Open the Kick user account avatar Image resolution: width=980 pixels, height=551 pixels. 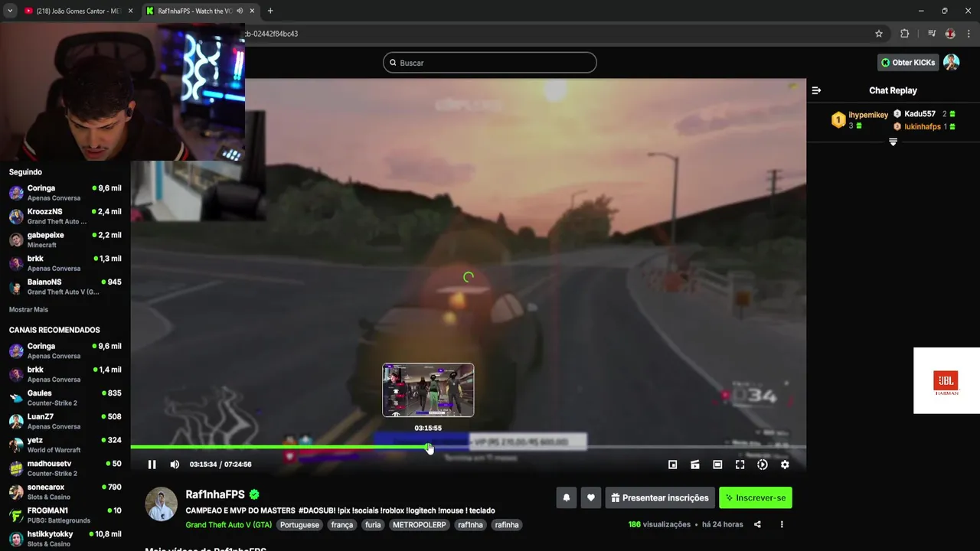pyautogui.click(x=951, y=62)
